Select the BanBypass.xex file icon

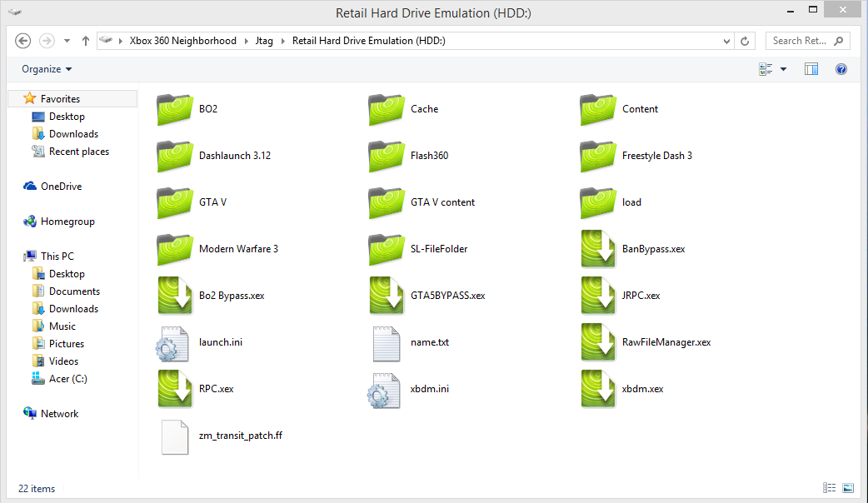coord(598,249)
